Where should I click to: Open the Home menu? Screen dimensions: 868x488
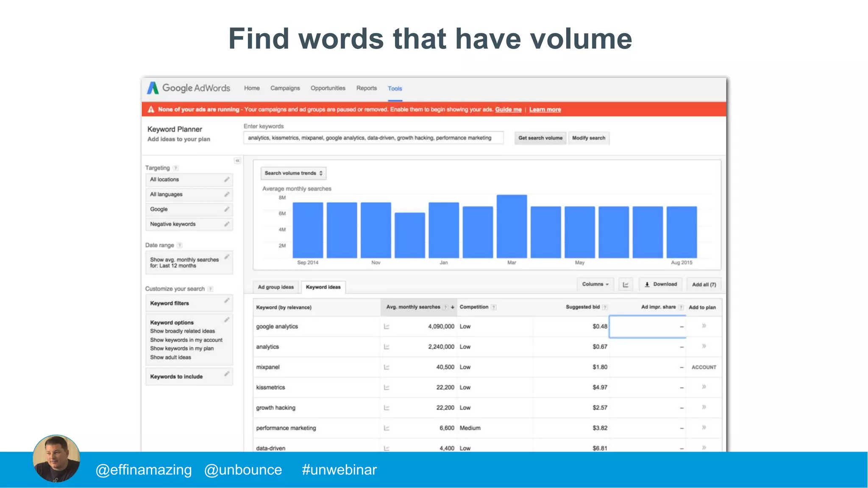click(252, 88)
